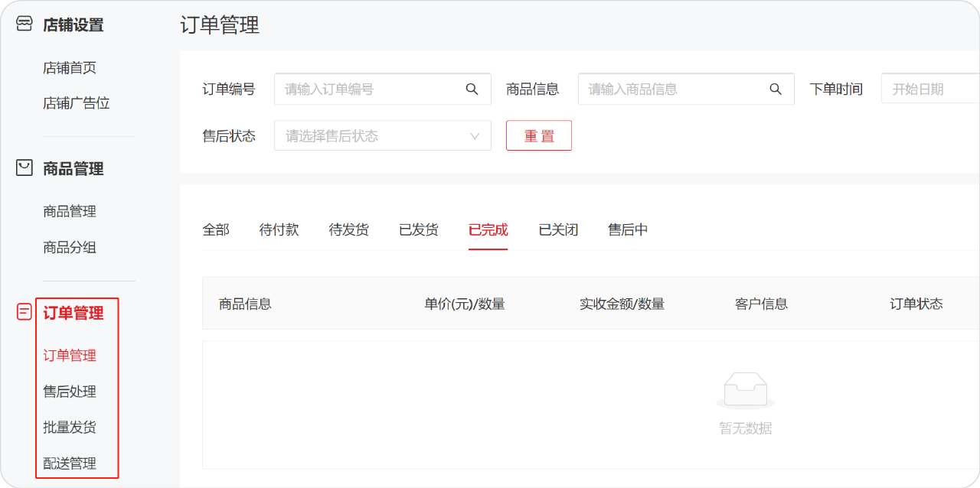Switch to the 待付款 tab
980x488 pixels.
click(x=279, y=230)
